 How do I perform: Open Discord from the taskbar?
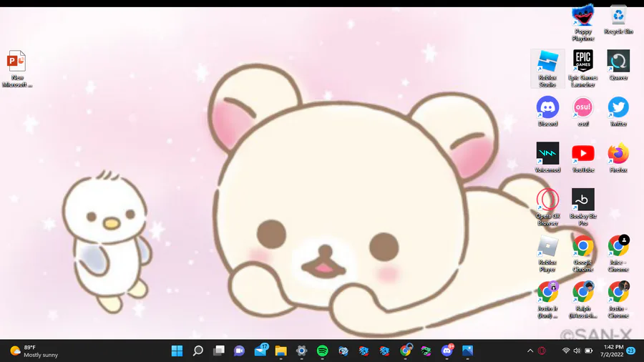coord(447,351)
